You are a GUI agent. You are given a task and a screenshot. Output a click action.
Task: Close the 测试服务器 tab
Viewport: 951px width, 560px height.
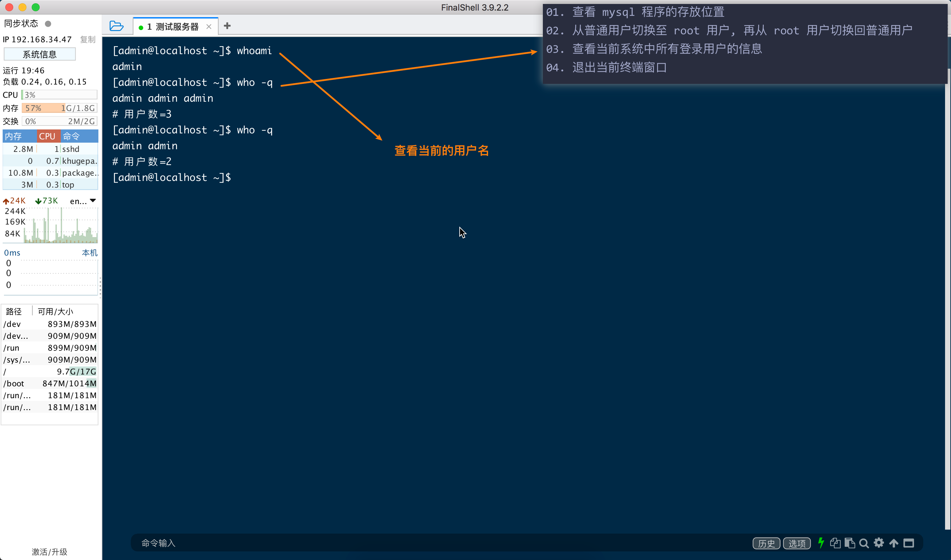[x=209, y=27]
